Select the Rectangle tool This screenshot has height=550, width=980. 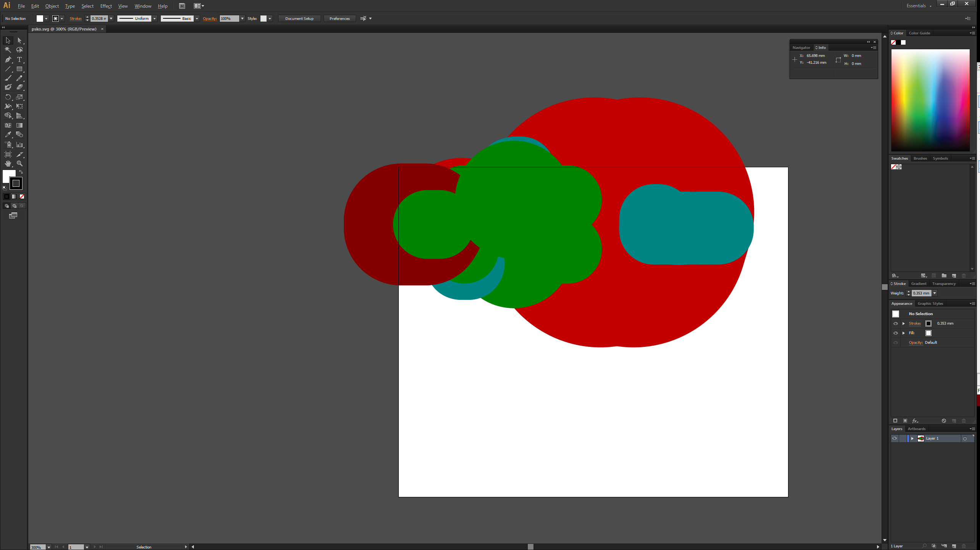coord(19,69)
